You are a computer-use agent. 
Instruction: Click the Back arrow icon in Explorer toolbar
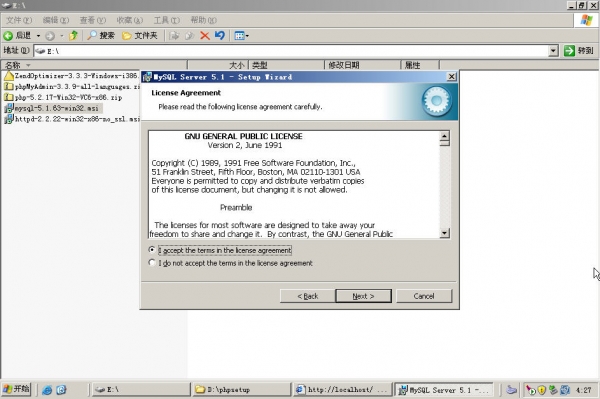coord(8,36)
